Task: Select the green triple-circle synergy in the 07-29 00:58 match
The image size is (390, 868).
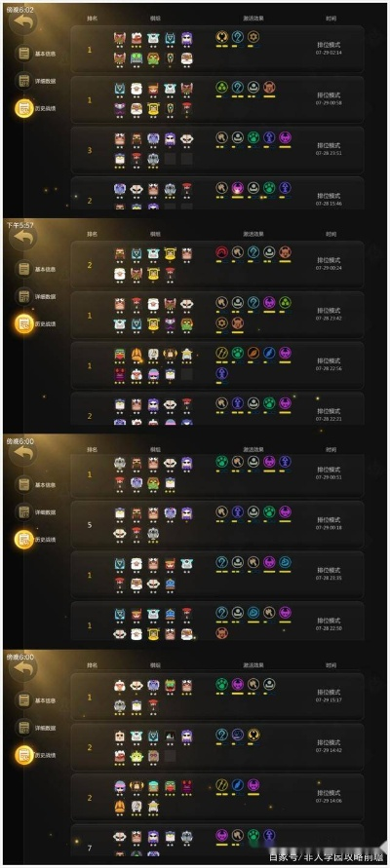Action: (x=221, y=87)
